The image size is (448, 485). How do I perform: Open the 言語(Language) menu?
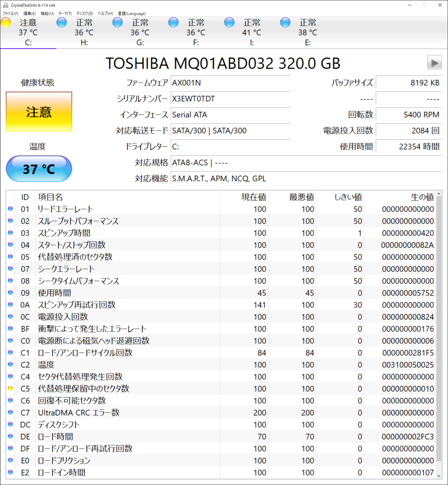(x=132, y=14)
